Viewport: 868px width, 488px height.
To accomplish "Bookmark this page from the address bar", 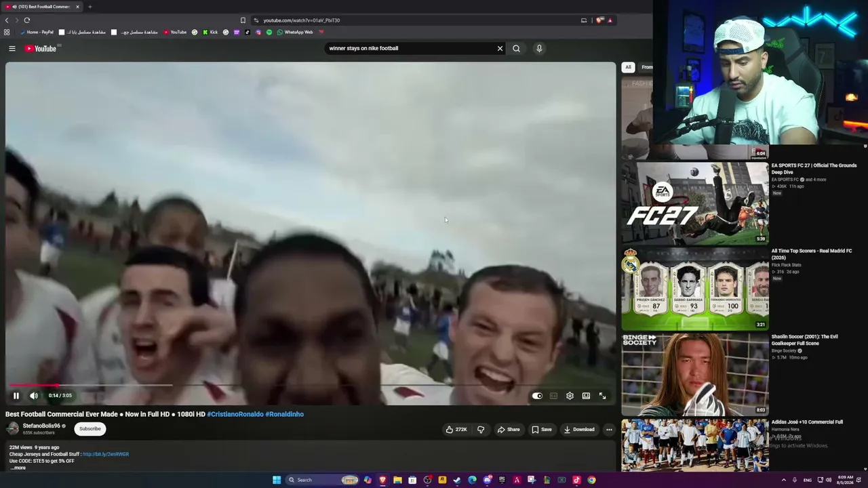I will pos(243,20).
